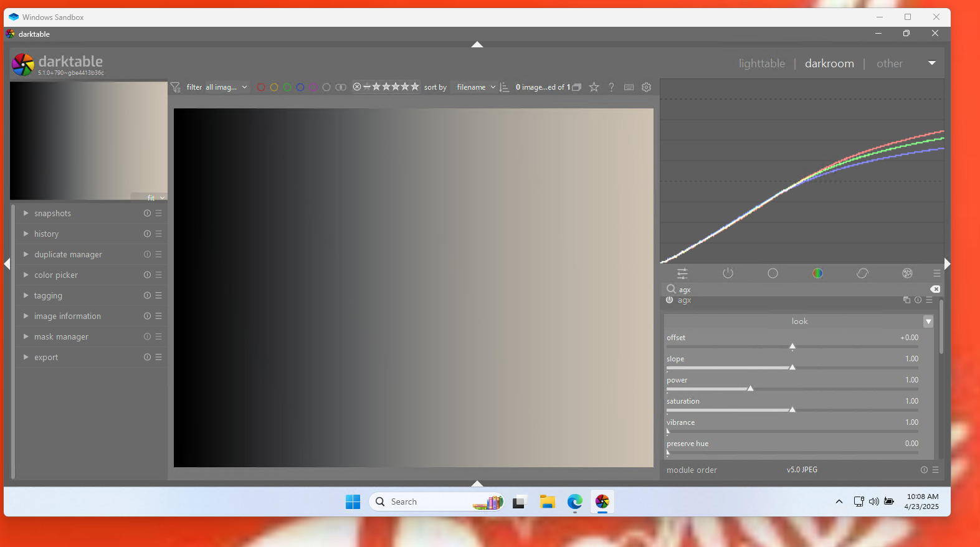
Task: Collapse the look section arrow
Action: (928, 321)
